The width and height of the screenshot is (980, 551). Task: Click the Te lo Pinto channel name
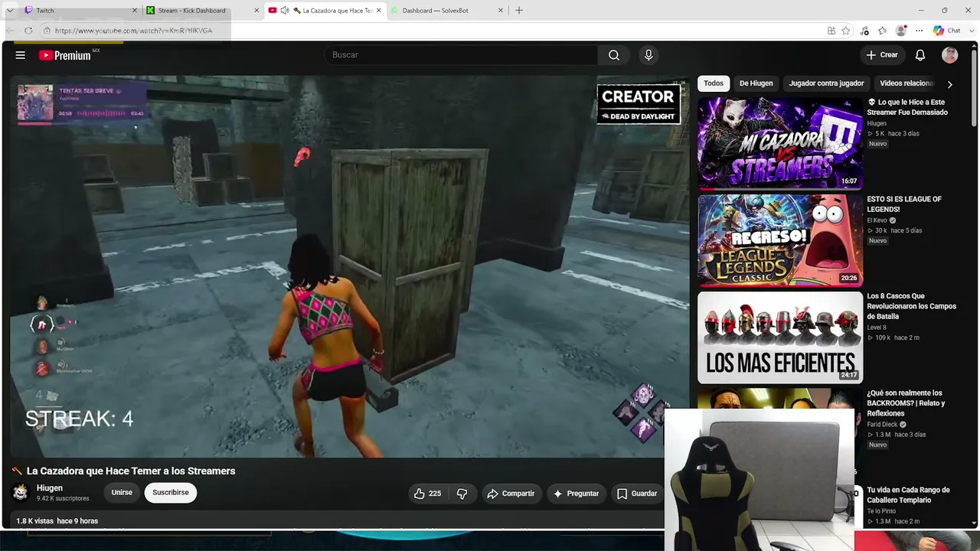[881, 511]
